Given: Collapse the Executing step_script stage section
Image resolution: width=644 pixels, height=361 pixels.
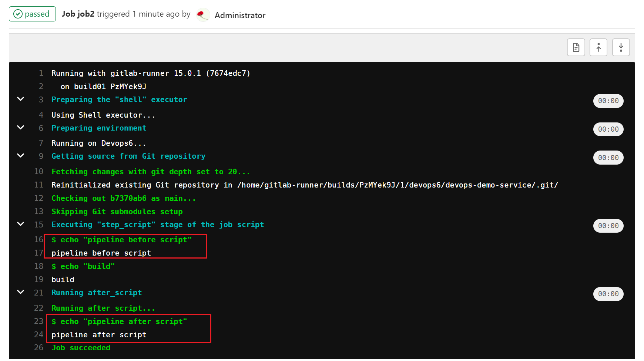Looking at the screenshot, I should [21, 224].
